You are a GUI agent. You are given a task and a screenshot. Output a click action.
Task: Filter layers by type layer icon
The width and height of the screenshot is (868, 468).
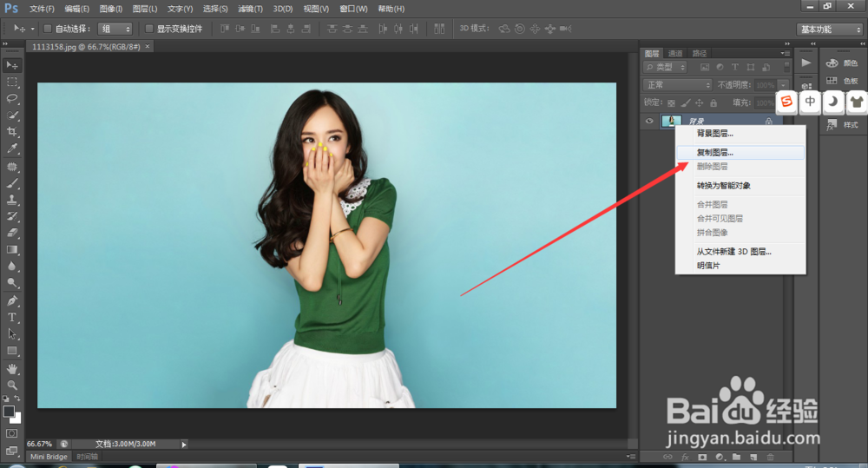tap(735, 67)
